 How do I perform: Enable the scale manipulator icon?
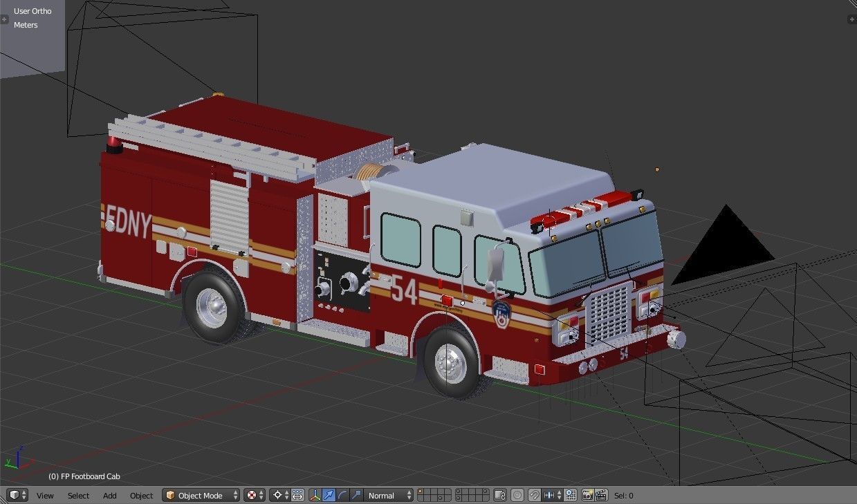(356, 495)
